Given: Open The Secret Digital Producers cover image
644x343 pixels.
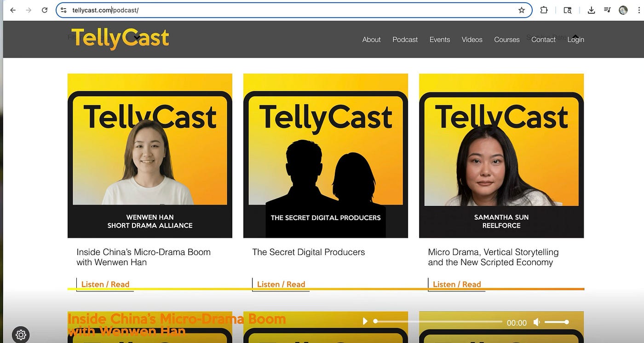Looking at the screenshot, I should (326, 156).
